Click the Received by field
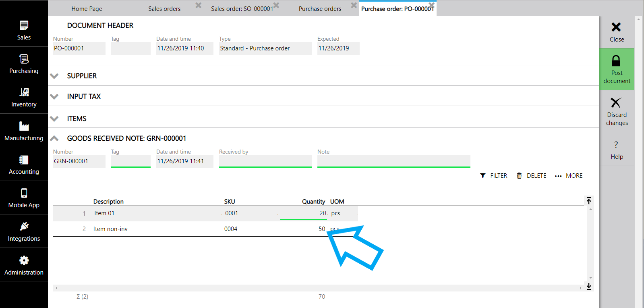Image resolution: width=644 pixels, height=308 pixels. (265, 161)
